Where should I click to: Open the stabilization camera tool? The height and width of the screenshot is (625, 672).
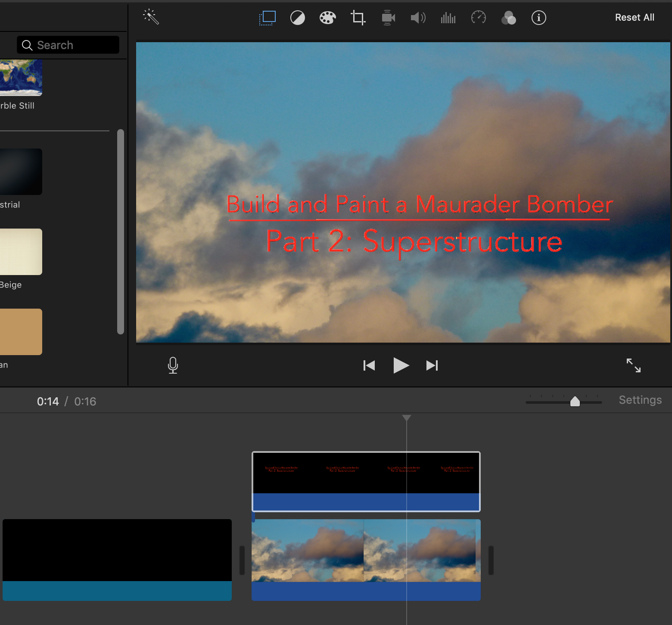pyautogui.click(x=388, y=18)
